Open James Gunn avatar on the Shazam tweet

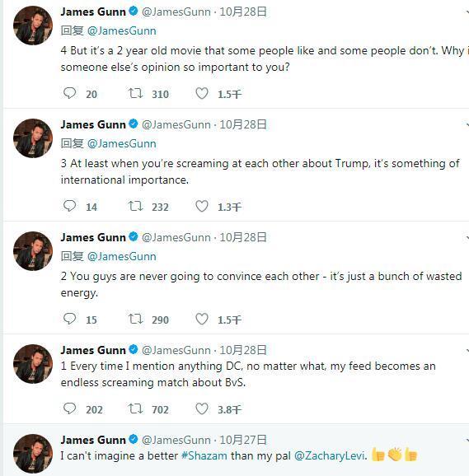33,454
